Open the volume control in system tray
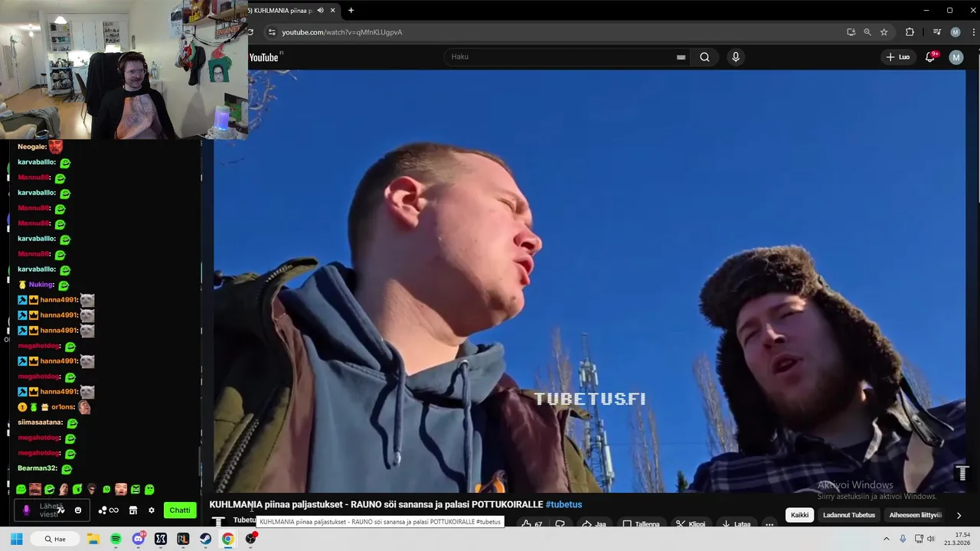The image size is (980, 551). 931,539
